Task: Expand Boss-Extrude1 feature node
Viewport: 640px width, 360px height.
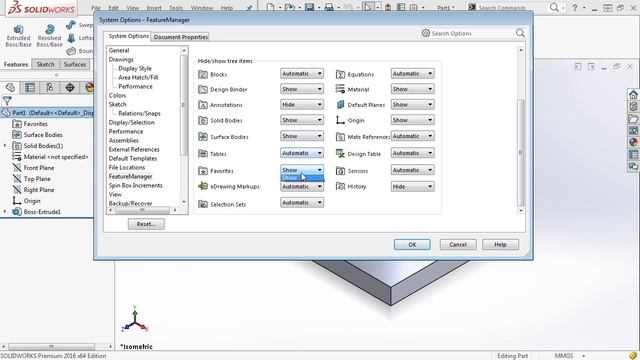Action: click(5, 211)
